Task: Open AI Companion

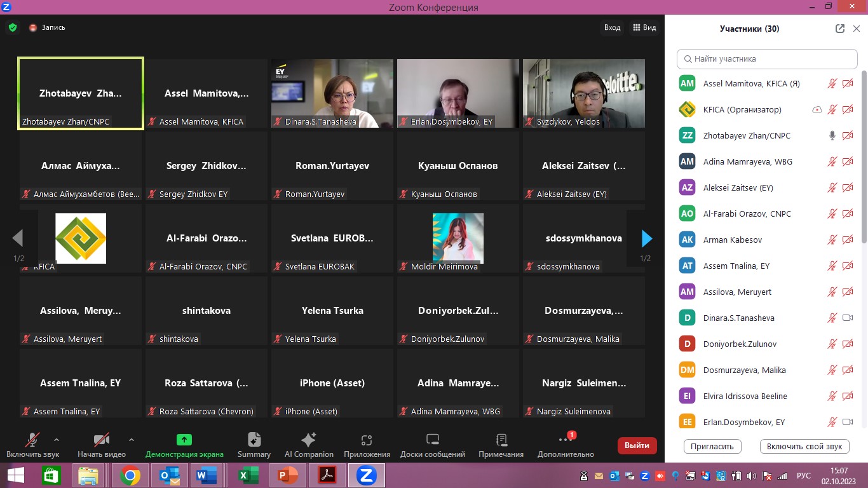Action: coord(309,445)
